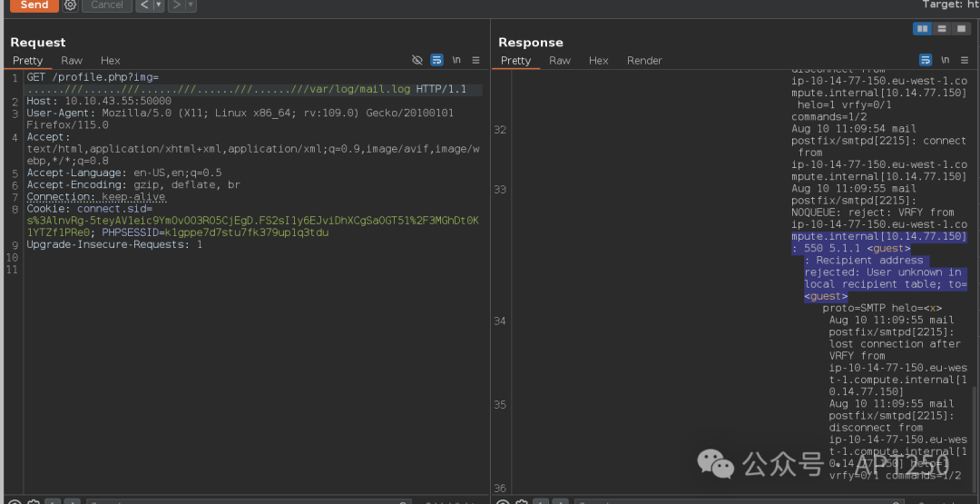
Task: Switch the Request panel to the Hex tab
Action: (111, 60)
